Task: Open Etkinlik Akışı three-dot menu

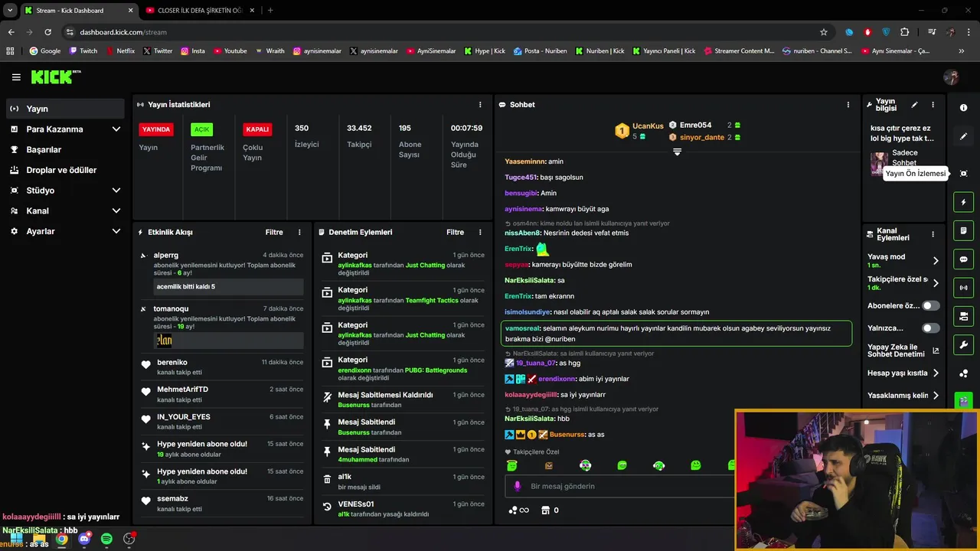Action: point(299,232)
